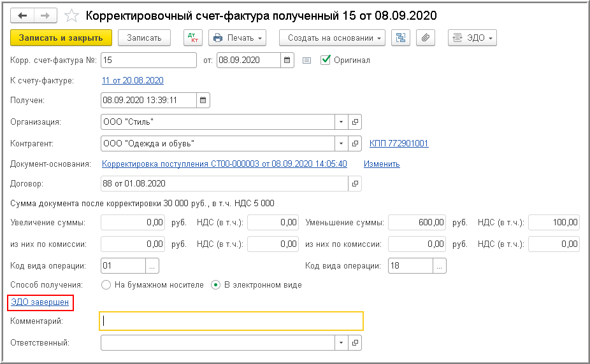Expand the Контрагент dropdown list
The width and height of the screenshot is (590, 364).
pyautogui.click(x=341, y=143)
